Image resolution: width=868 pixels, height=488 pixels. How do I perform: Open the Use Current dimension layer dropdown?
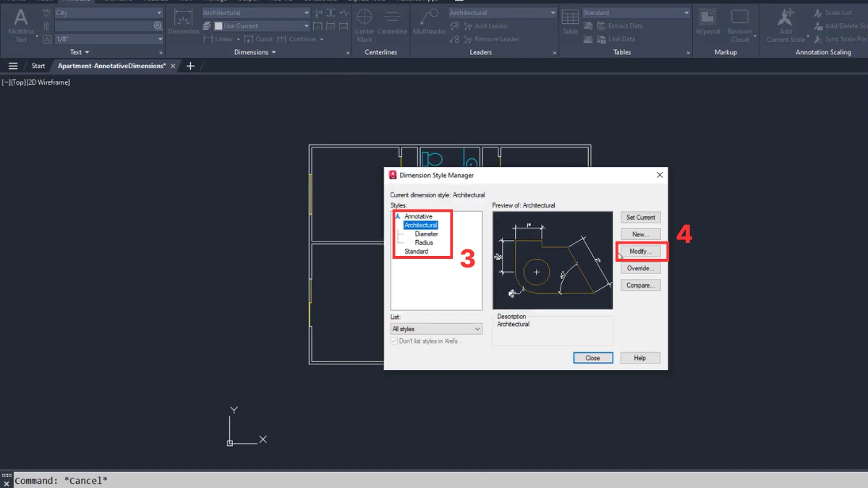262,26
